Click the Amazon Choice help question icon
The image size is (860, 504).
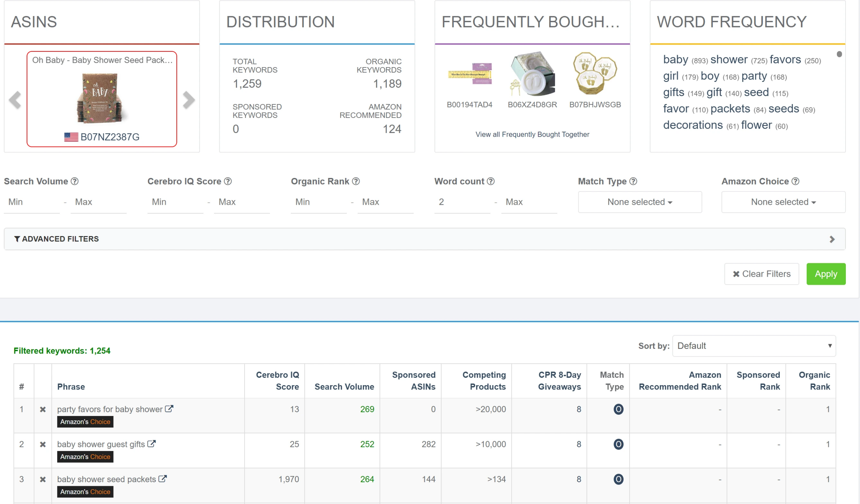(795, 181)
